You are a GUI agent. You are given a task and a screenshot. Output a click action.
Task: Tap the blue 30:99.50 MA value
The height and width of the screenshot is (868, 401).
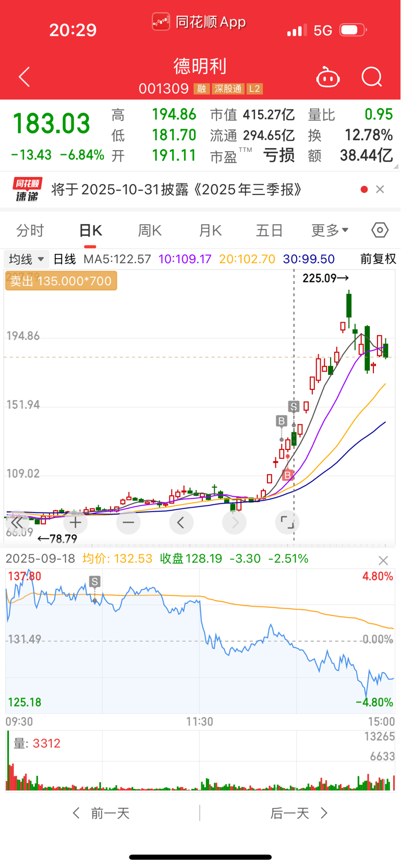click(x=309, y=259)
